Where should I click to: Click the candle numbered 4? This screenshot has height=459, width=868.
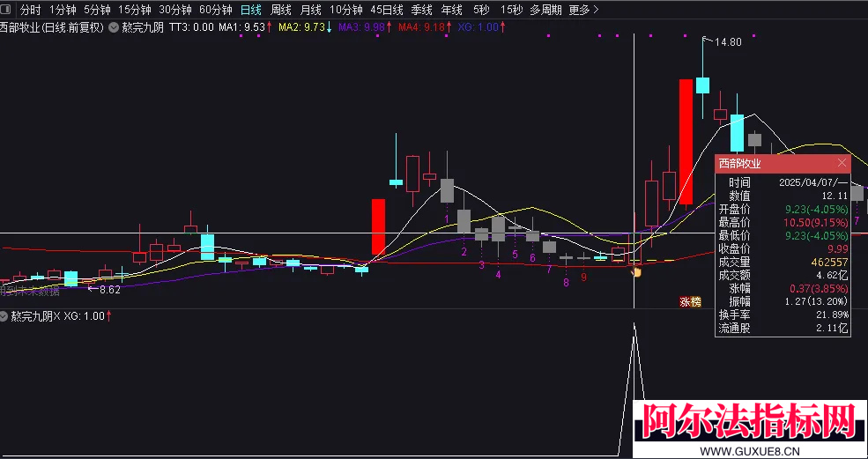pyautogui.click(x=498, y=229)
